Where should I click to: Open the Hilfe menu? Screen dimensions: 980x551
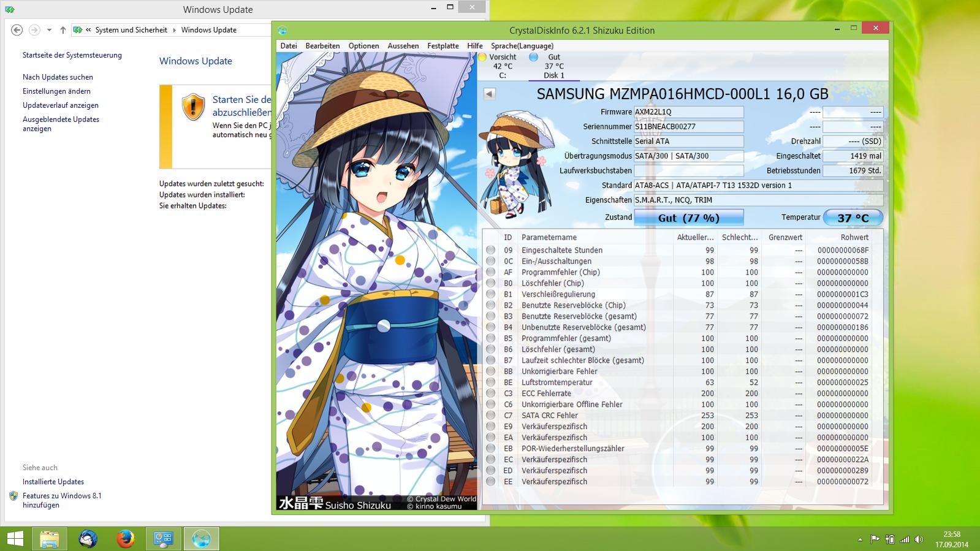(475, 45)
